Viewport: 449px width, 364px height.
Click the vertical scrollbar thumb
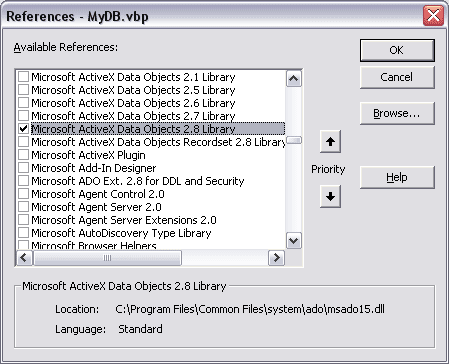click(x=294, y=140)
